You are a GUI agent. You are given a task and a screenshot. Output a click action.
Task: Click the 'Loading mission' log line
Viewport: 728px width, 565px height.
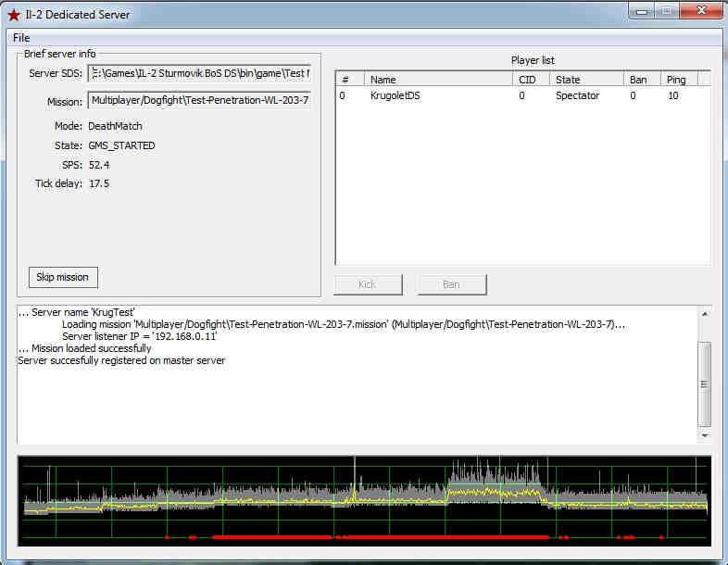[343, 324]
